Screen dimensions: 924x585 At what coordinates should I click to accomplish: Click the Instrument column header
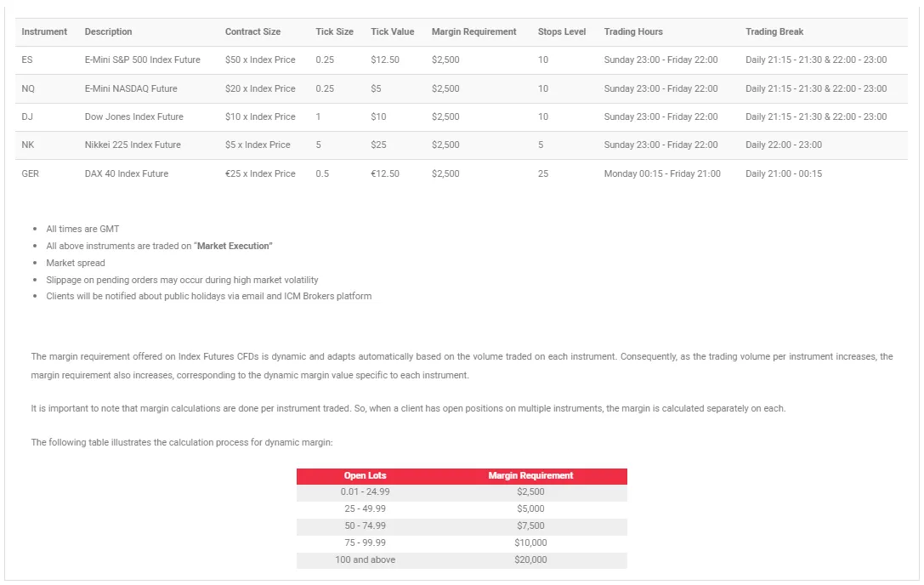click(44, 31)
